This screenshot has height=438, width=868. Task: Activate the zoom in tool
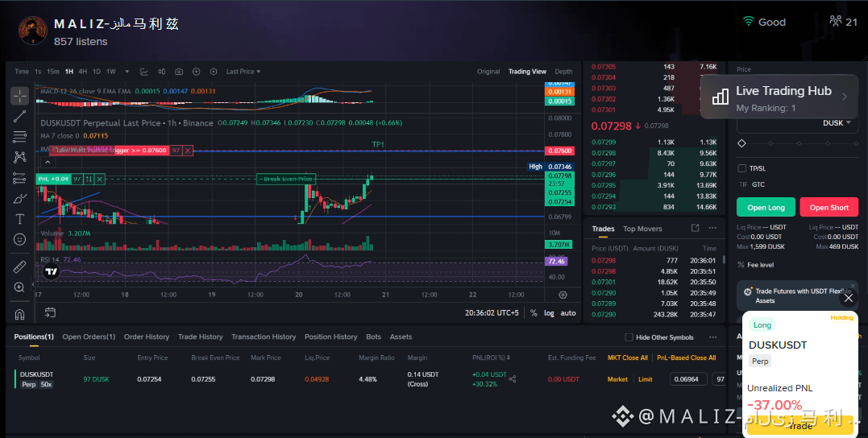(x=19, y=287)
